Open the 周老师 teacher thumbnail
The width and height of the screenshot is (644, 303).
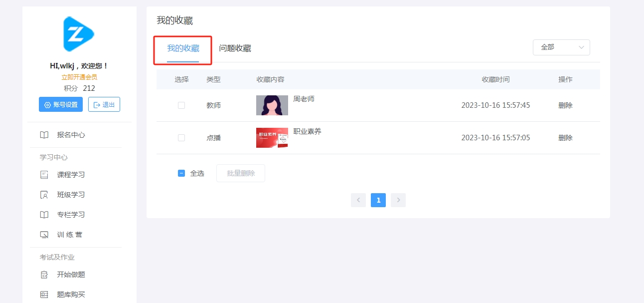(x=272, y=105)
